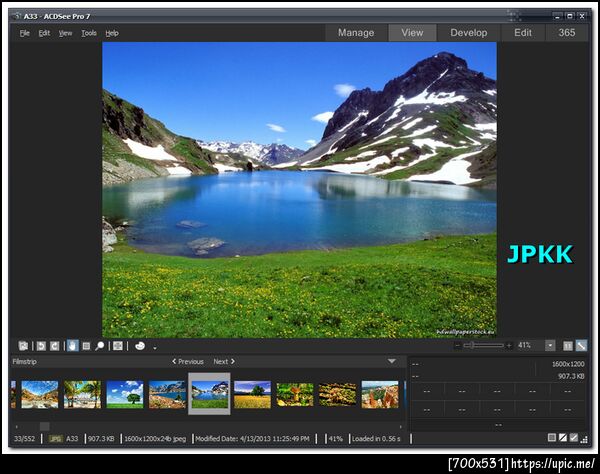The image size is (600, 474).
Task: Open the bottom toolbar options arrow
Action: [155, 348]
